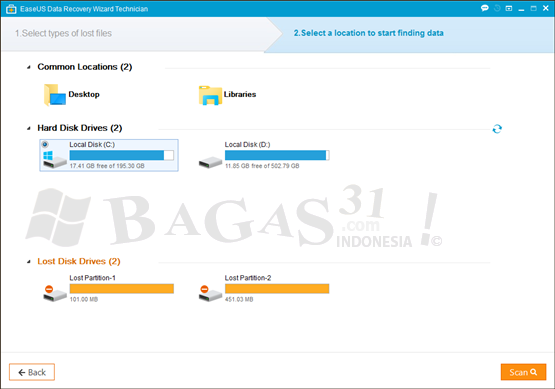Collapse the Lost Disk Drives section

point(29,262)
